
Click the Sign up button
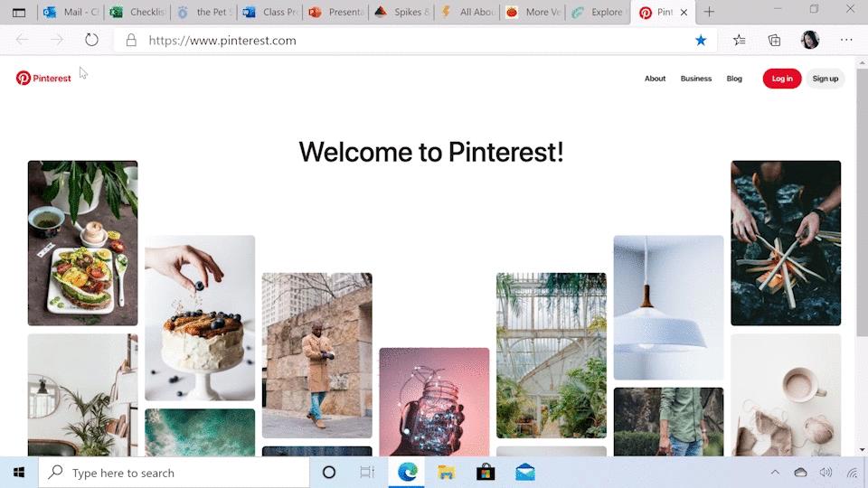pos(825,79)
